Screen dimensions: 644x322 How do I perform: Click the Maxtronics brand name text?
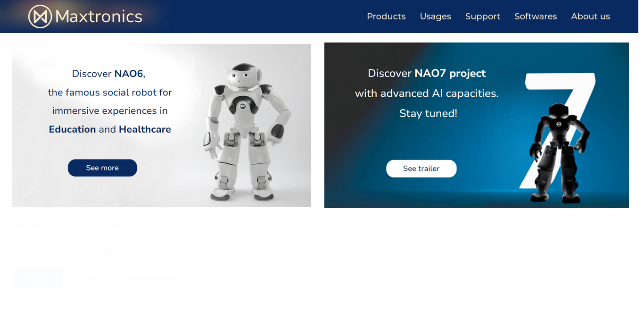click(99, 17)
